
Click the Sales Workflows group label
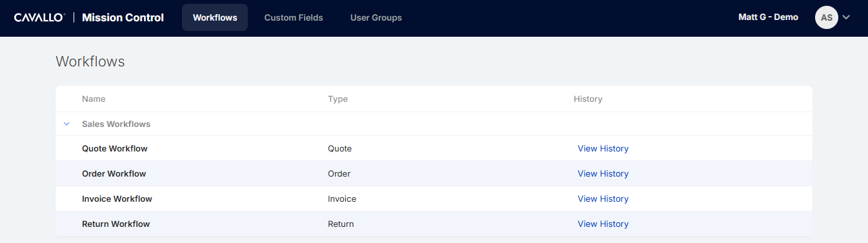[x=116, y=124]
